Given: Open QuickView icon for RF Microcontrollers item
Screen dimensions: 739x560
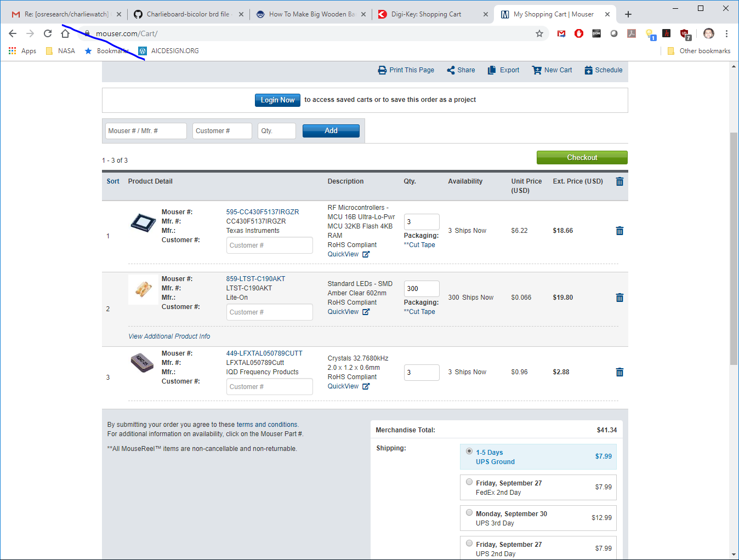Looking at the screenshot, I should click(366, 254).
